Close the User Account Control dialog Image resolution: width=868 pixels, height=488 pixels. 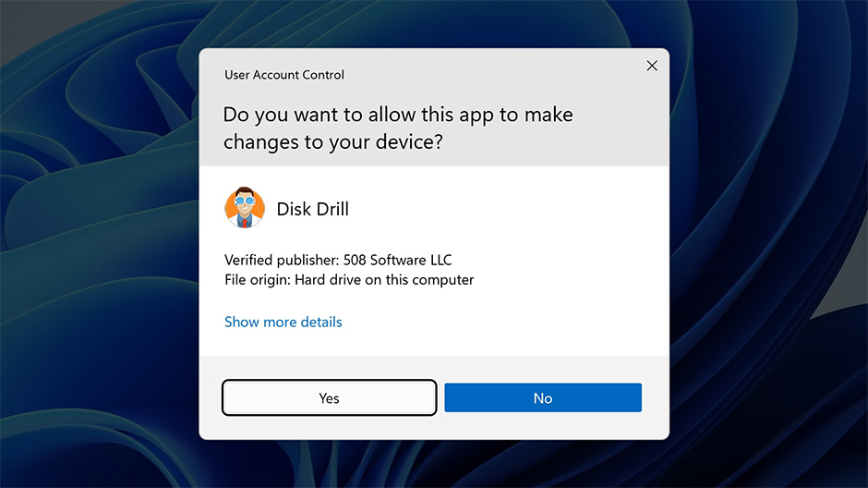pyautogui.click(x=652, y=66)
